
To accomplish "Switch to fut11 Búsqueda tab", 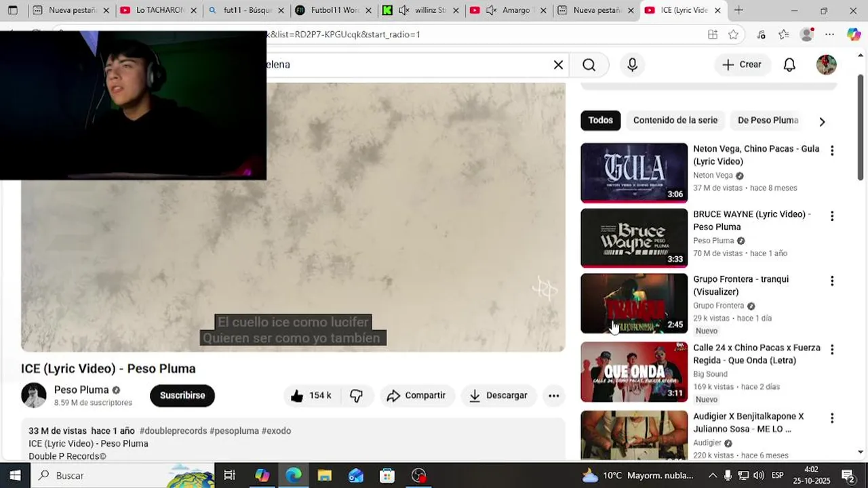I will 246,10.
